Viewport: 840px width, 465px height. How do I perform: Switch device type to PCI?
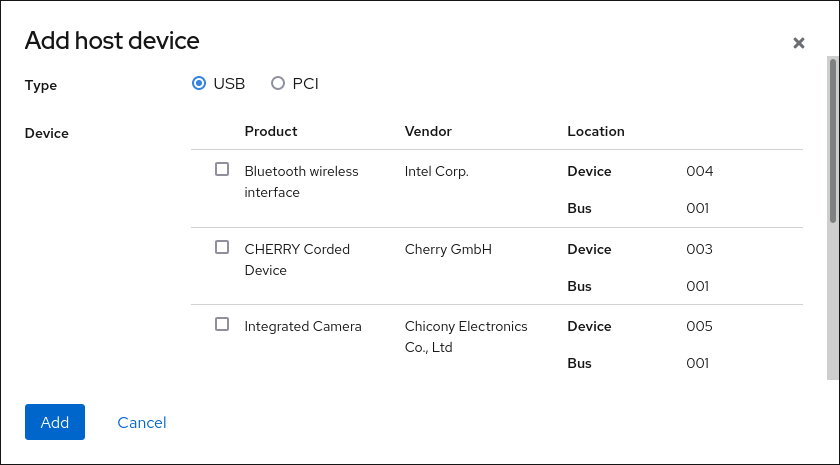pos(278,84)
